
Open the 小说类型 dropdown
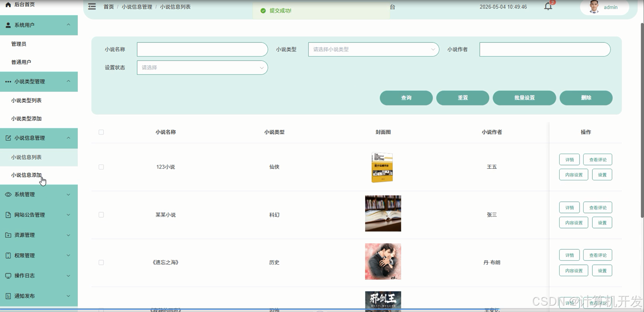click(374, 49)
